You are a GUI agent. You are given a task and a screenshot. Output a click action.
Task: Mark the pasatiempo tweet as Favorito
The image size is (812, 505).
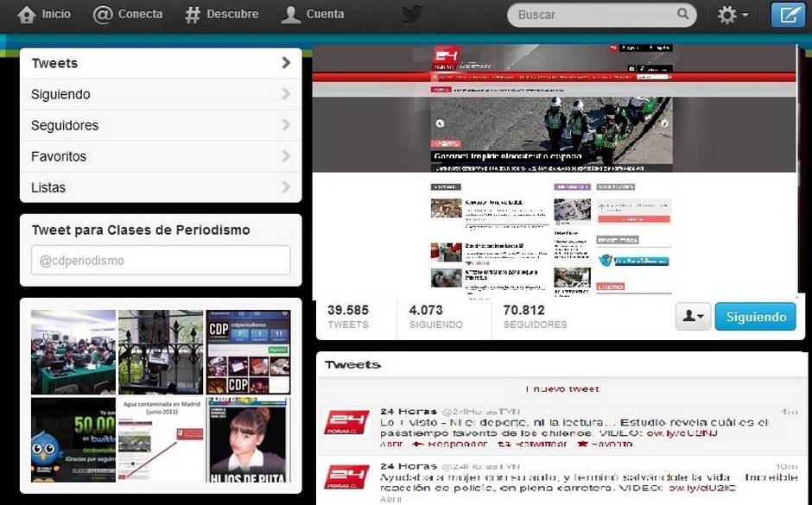point(605,444)
